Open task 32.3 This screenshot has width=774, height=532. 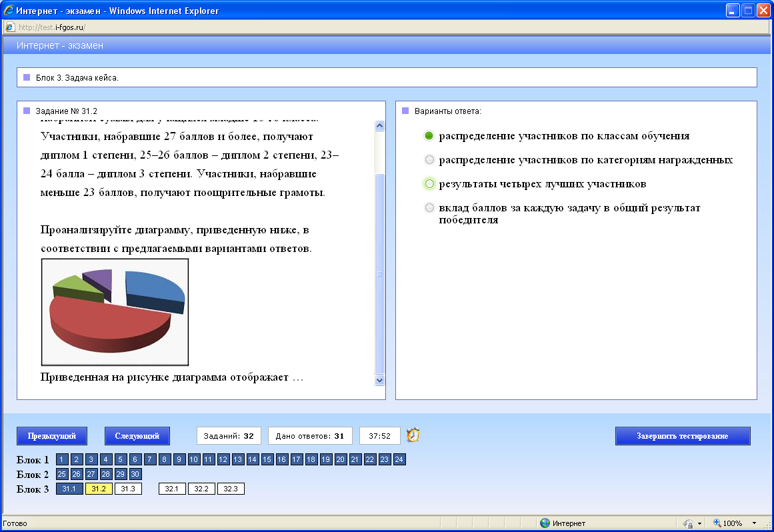(x=231, y=489)
